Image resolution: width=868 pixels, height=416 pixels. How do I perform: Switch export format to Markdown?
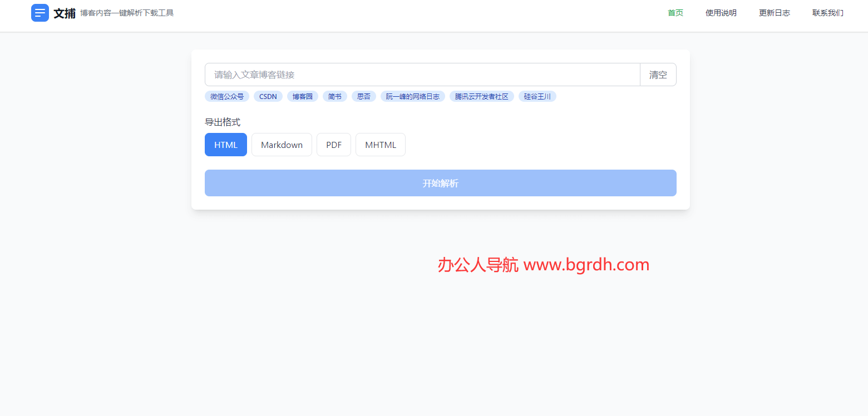tap(282, 145)
